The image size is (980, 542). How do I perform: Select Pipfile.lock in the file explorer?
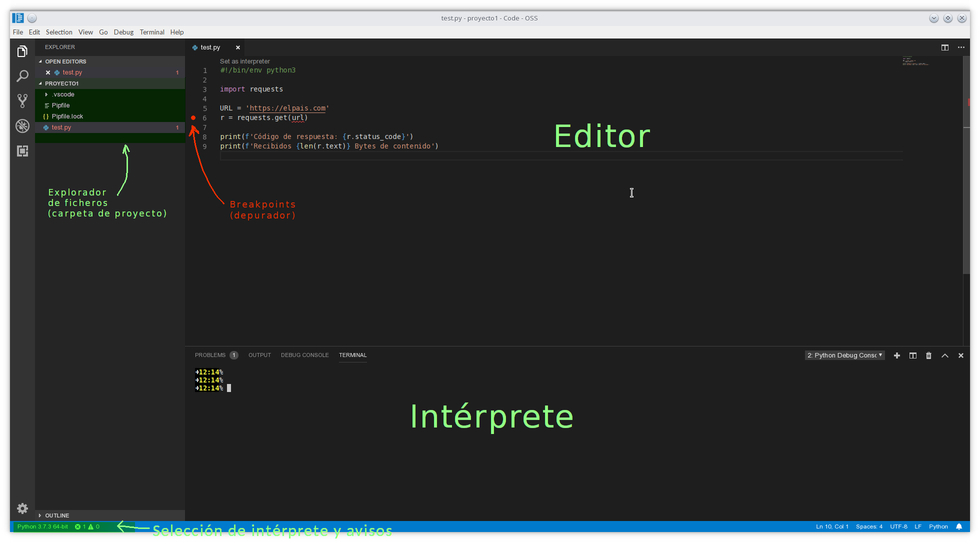point(67,116)
